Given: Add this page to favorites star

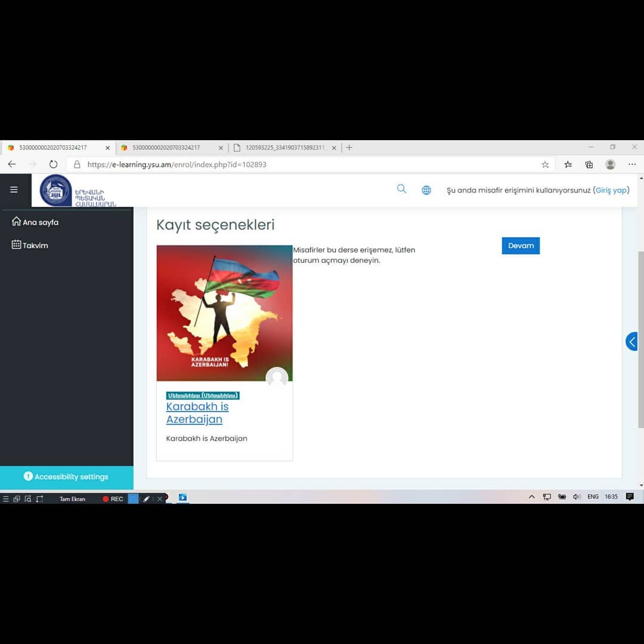Looking at the screenshot, I should pos(545,165).
